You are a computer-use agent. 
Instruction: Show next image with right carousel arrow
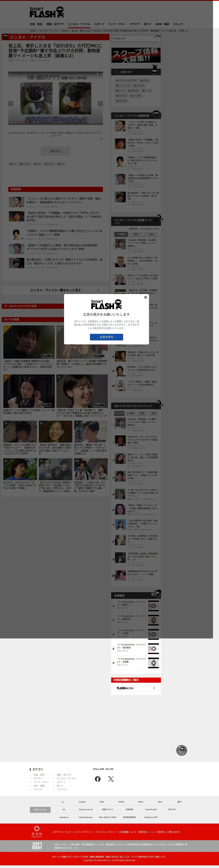tap(100, 103)
